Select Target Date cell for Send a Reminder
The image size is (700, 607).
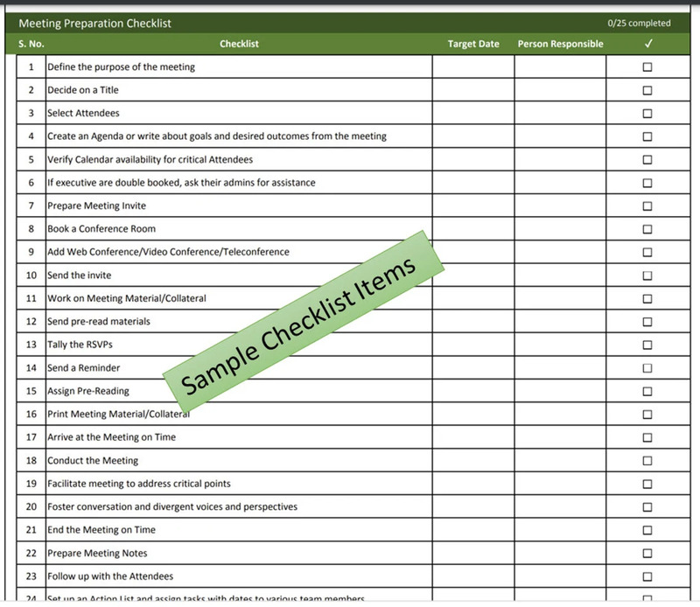pyautogui.click(x=473, y=367)
